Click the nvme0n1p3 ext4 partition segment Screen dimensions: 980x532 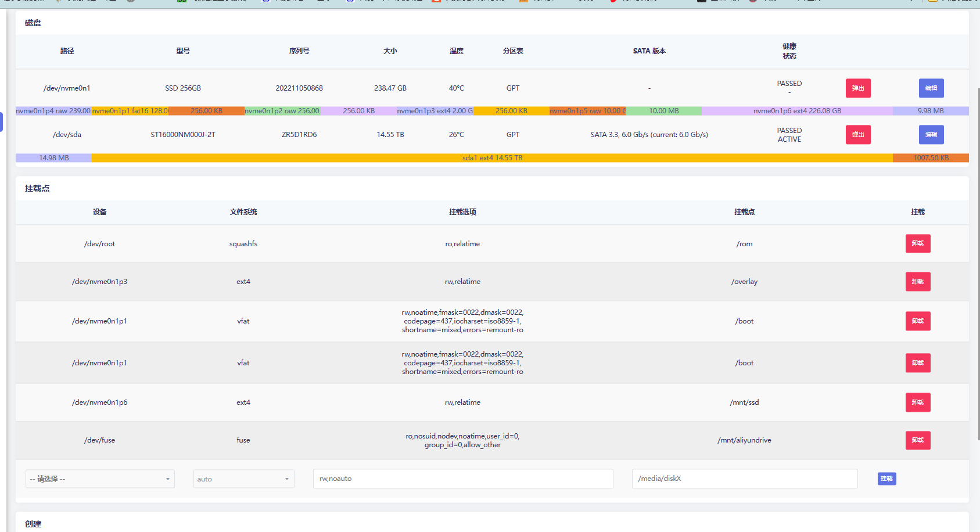[435, 111]
